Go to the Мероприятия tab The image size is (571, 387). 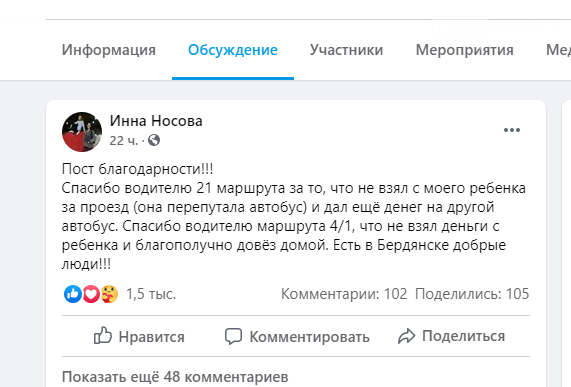pos(465,50)
